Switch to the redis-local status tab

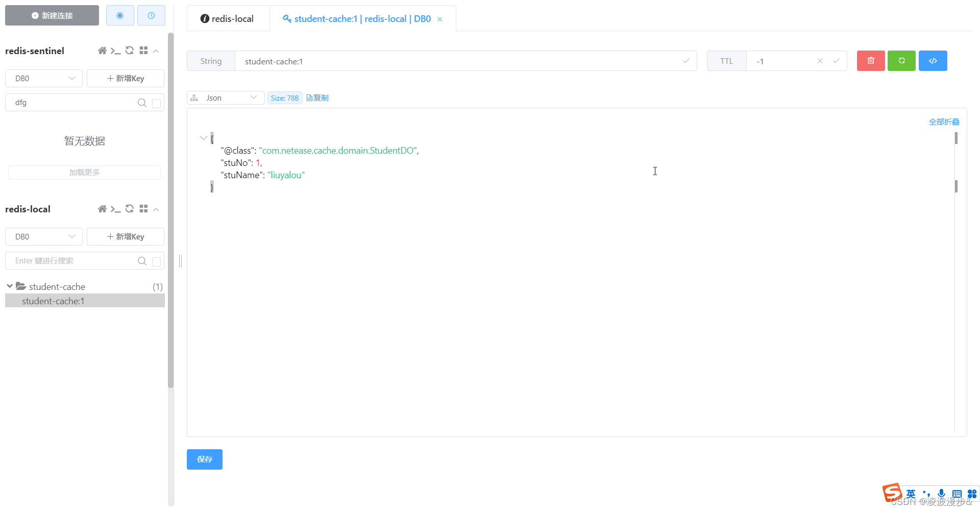tap(228, 19)
